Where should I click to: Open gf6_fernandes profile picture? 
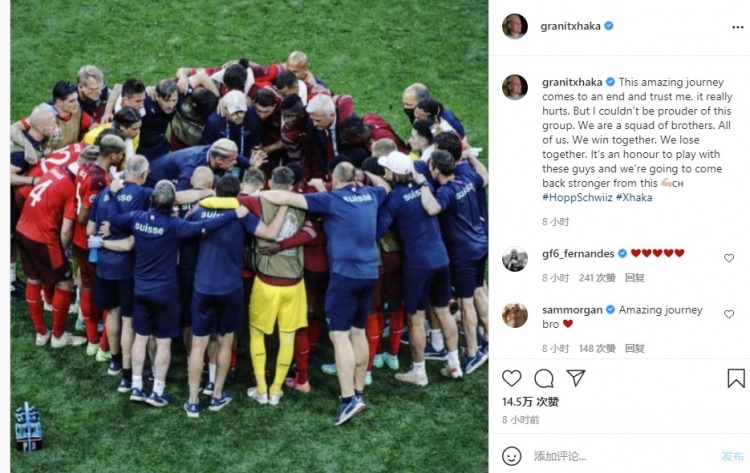pyautogui.click(x=515, y=259)
